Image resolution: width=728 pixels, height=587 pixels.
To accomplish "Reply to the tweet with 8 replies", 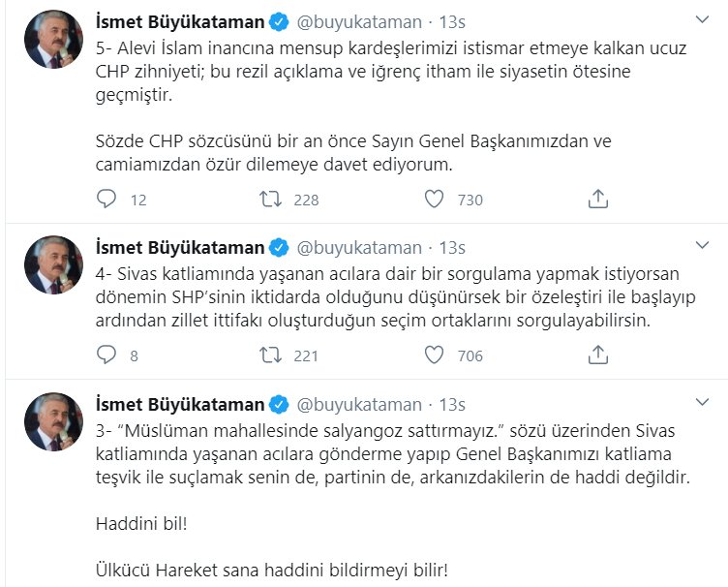I will coord(106,355).
